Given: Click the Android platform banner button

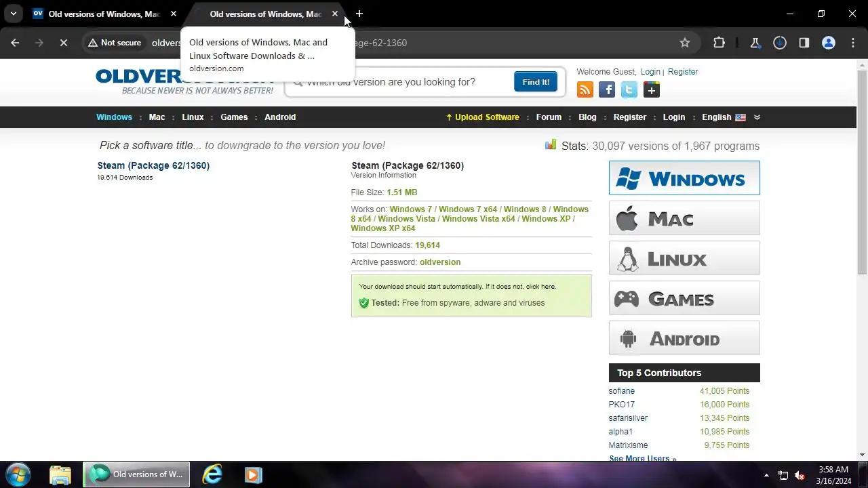Looking at the screenshot, I should click(684, 338).
